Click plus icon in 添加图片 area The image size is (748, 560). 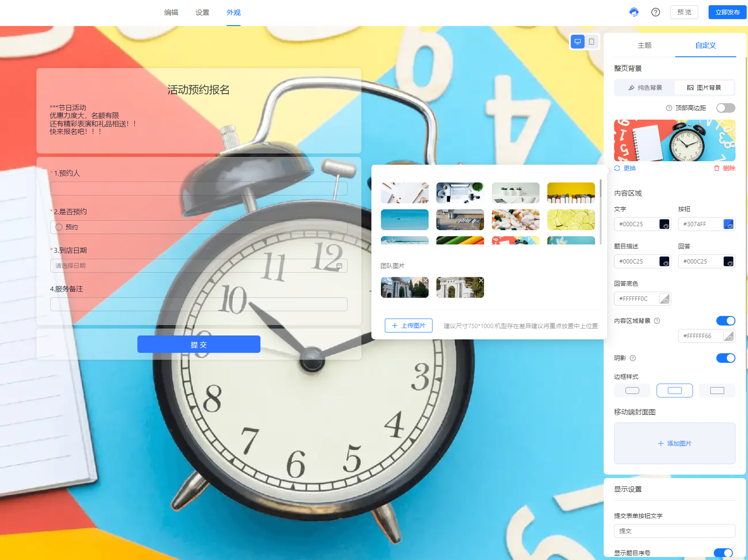[x=661, y=443]
